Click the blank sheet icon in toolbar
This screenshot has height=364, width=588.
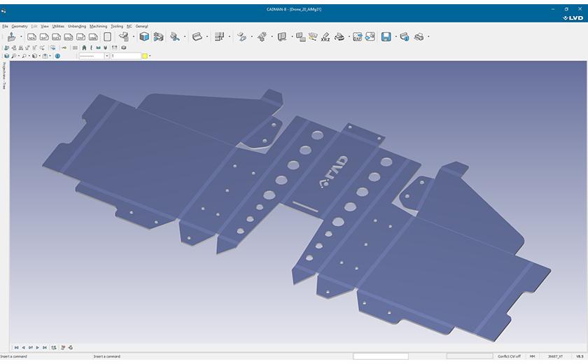[x=108, y=36]
